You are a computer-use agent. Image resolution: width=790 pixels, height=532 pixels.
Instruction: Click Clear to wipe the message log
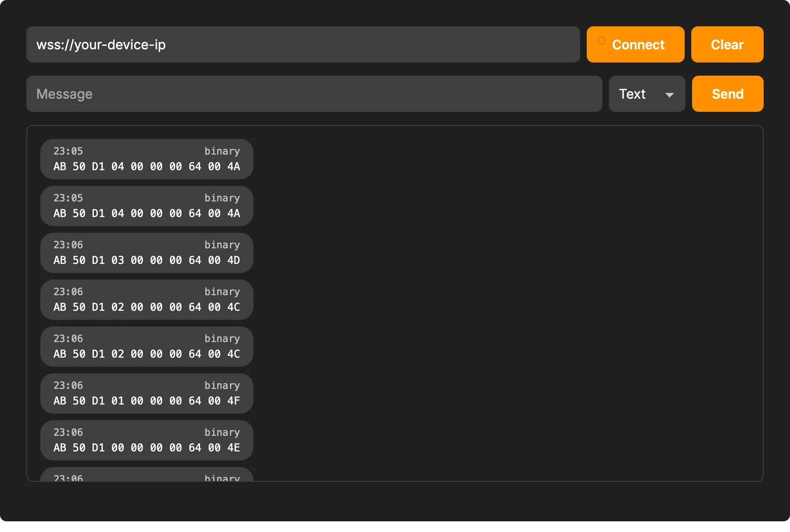coord(727,44)
